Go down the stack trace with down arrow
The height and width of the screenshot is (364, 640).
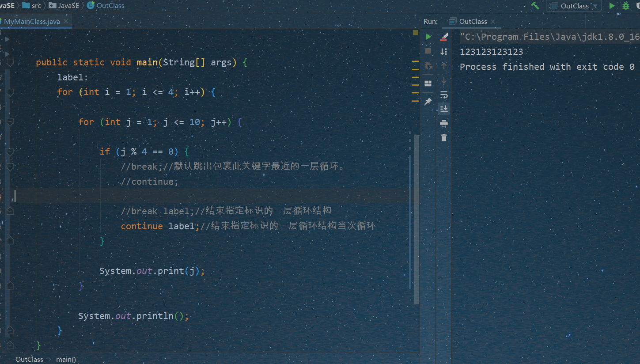click(444, 80)
